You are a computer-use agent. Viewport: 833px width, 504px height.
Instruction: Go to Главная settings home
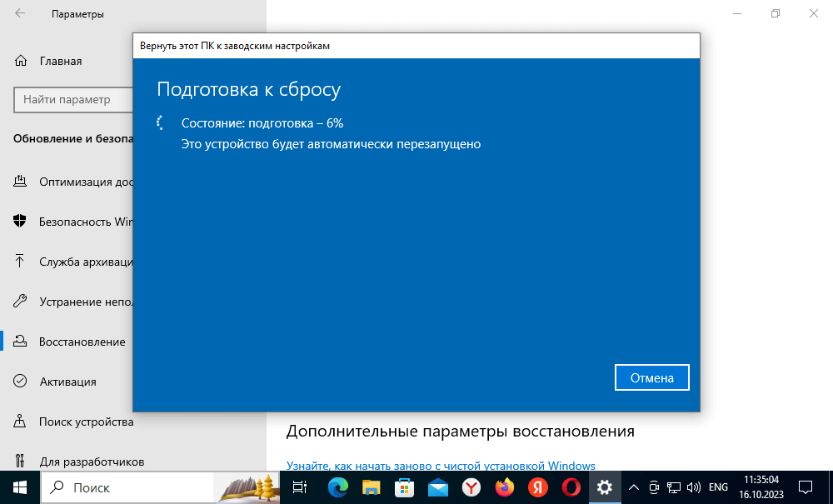pyautogui.click(x=60, y=61)
